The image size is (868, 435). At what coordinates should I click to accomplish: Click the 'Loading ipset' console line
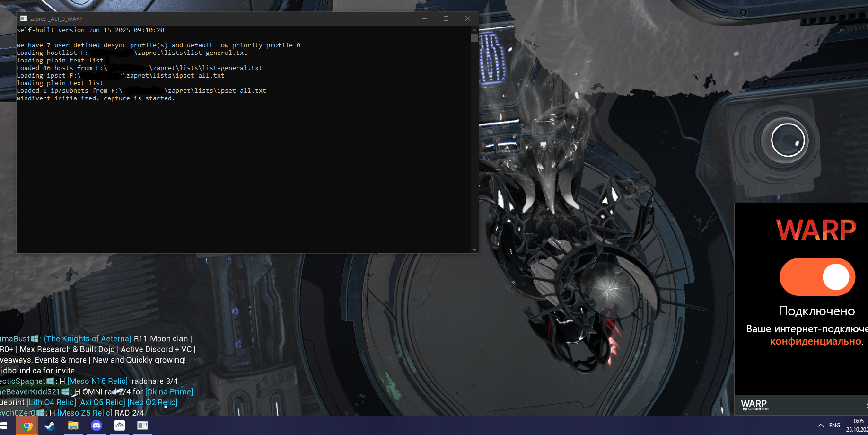point(121,76)
